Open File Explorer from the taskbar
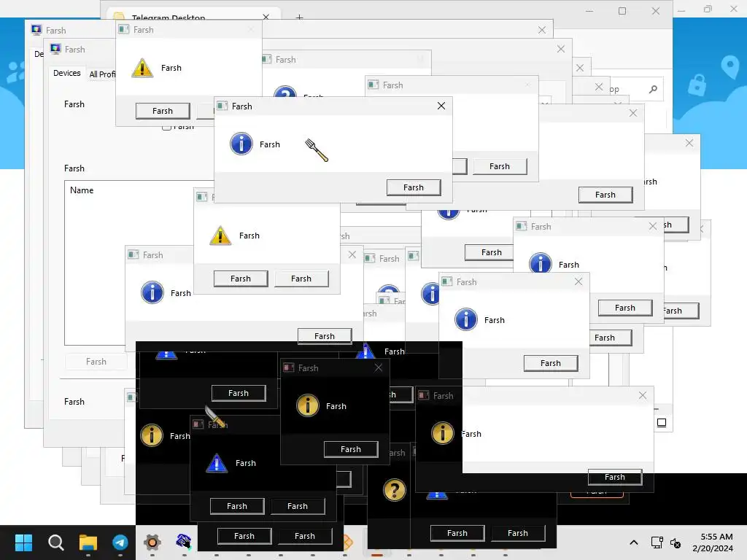 point(88,542)
